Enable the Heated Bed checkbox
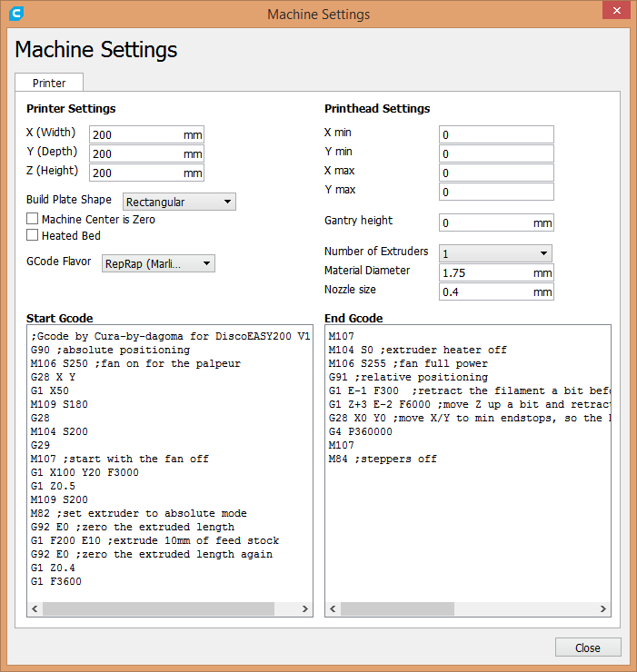The width and height of the screenshot is (637, 672). (32, 235)
